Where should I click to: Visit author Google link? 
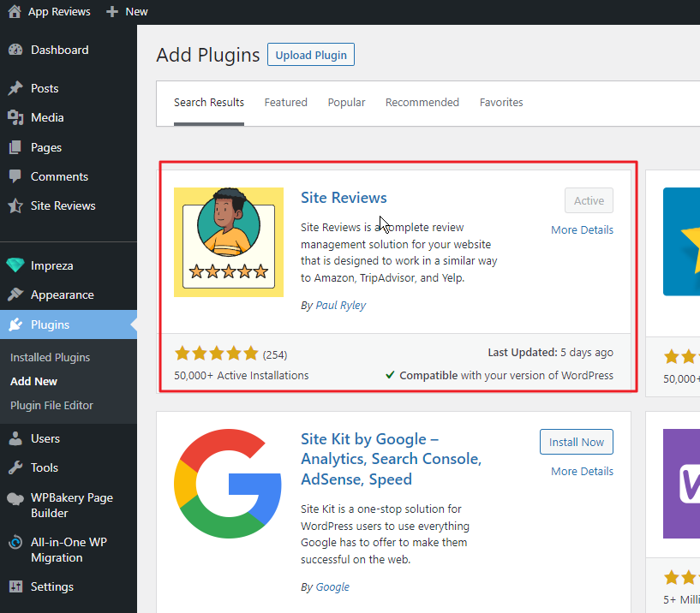pyautogui.click(x=332, y=586)
